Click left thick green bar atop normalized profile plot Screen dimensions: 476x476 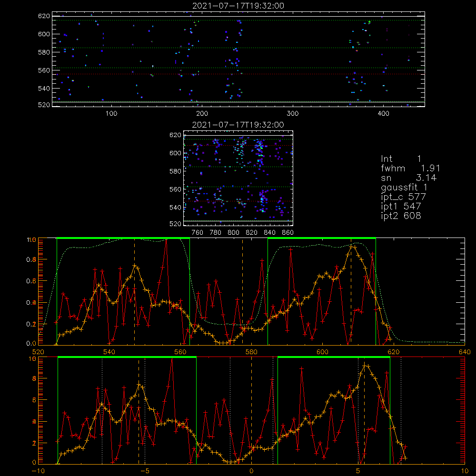click(x=123, y=238)
